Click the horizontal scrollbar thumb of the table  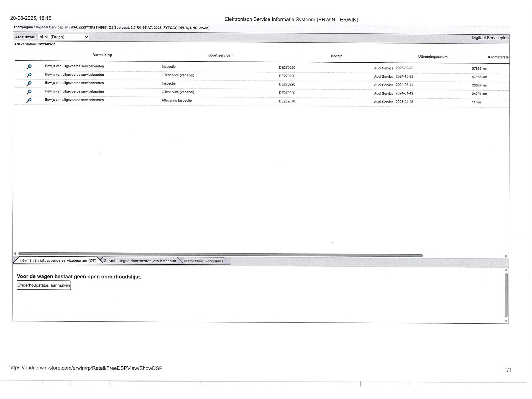coord(220,254)
